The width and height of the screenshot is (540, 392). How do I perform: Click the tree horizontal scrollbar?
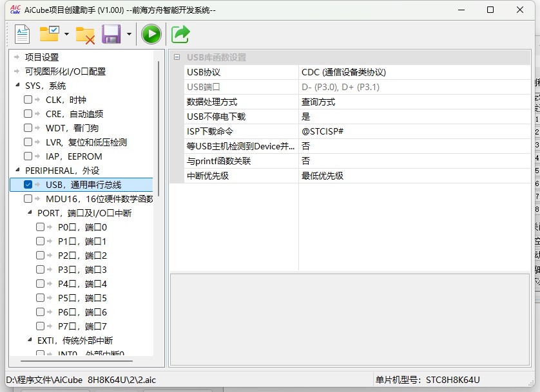[x=77, y=361]
